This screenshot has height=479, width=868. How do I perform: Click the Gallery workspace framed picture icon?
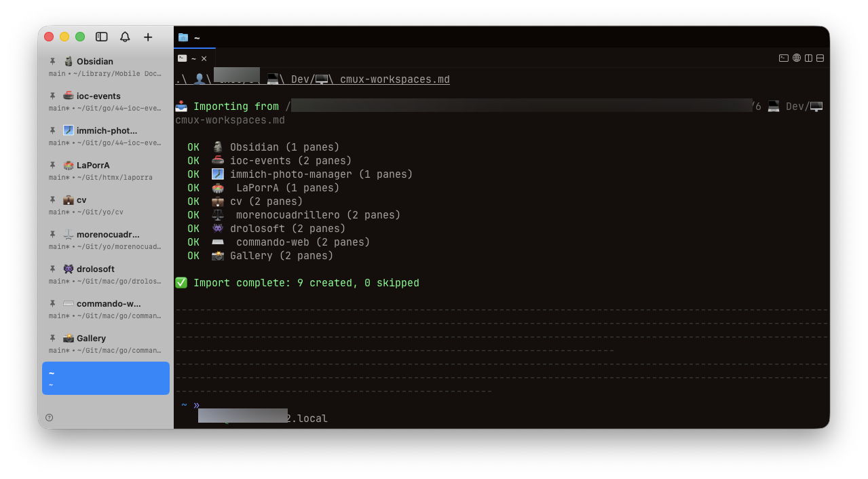pyautogui.click(x=69, y=338)
